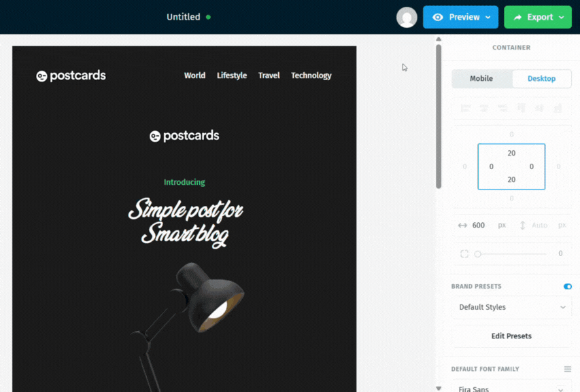Click the width value 600 field
Image resolution: width=580 pixels, height=392 pixels.
tap(478, 226)
